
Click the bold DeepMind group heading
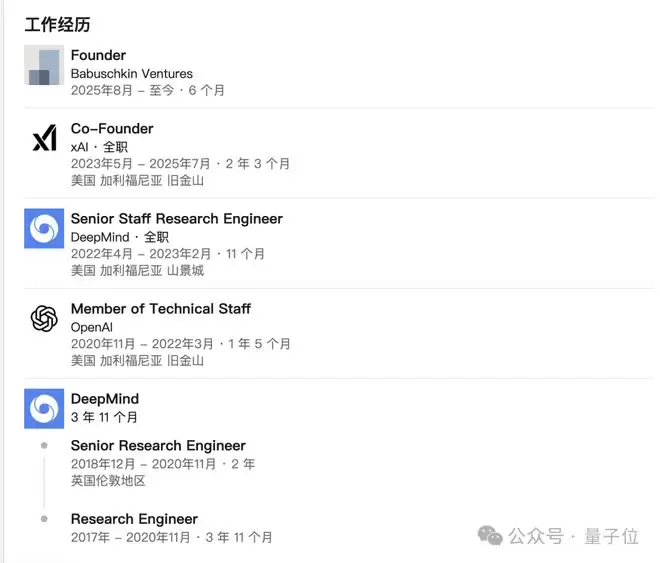pos(104,399)
